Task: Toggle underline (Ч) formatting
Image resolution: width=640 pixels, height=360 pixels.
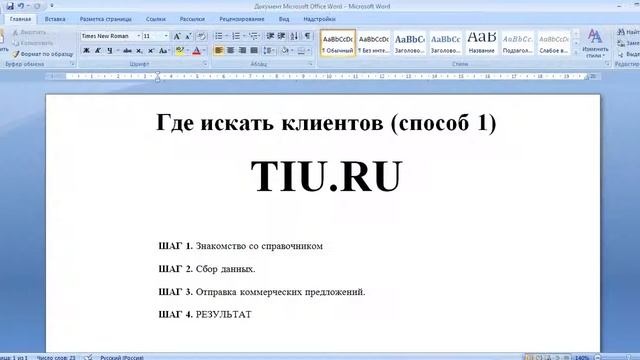Action: (109, 51)
